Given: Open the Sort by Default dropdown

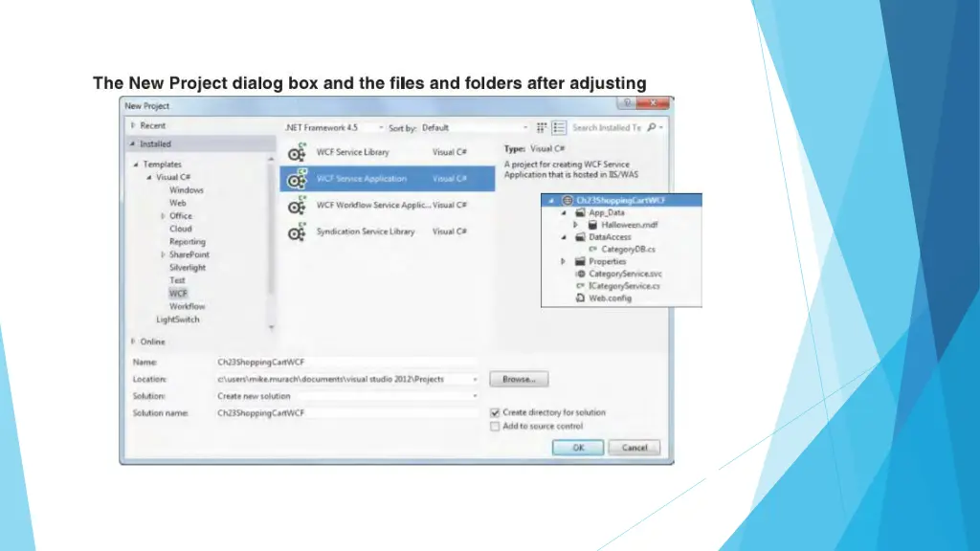Looking at the screenshot, I should pos(525,128).
